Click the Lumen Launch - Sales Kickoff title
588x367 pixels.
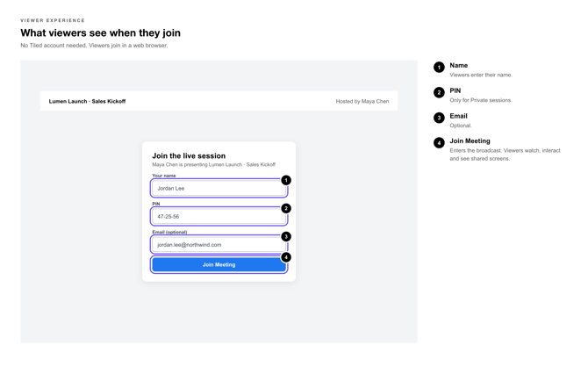pos(87,101)
